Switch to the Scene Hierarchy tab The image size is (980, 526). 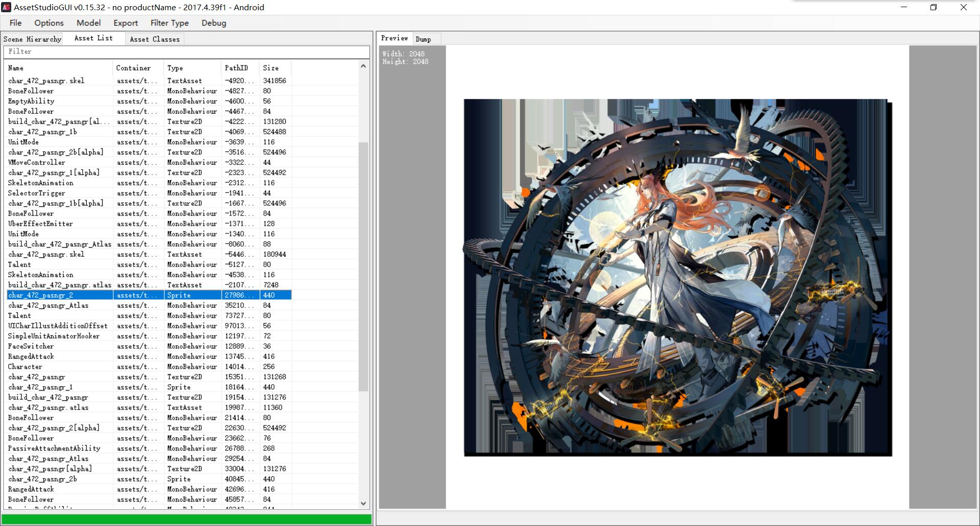(x=32, y=39)
